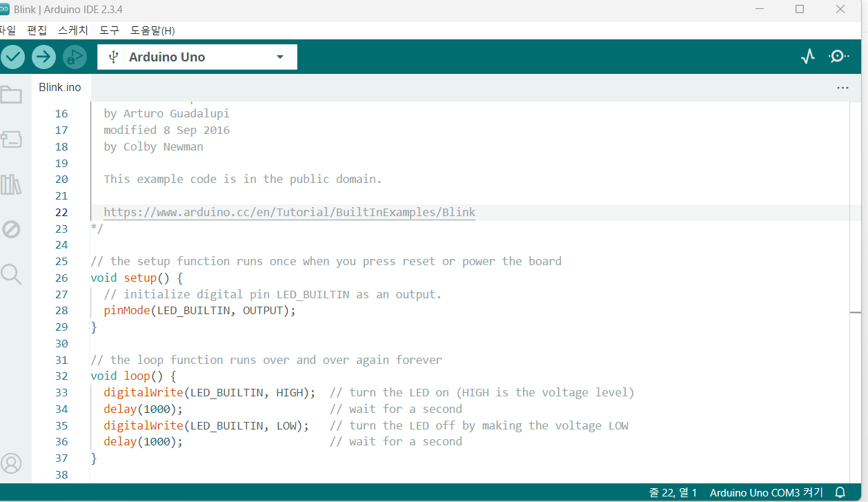
Task: Click the 'delay(1000);' on line 36
Action: pos(143,441)
